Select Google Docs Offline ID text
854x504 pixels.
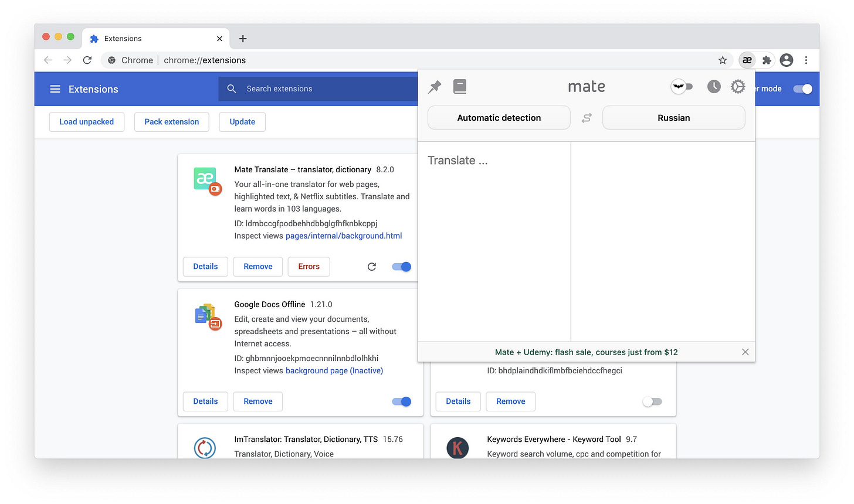[306, 358]
